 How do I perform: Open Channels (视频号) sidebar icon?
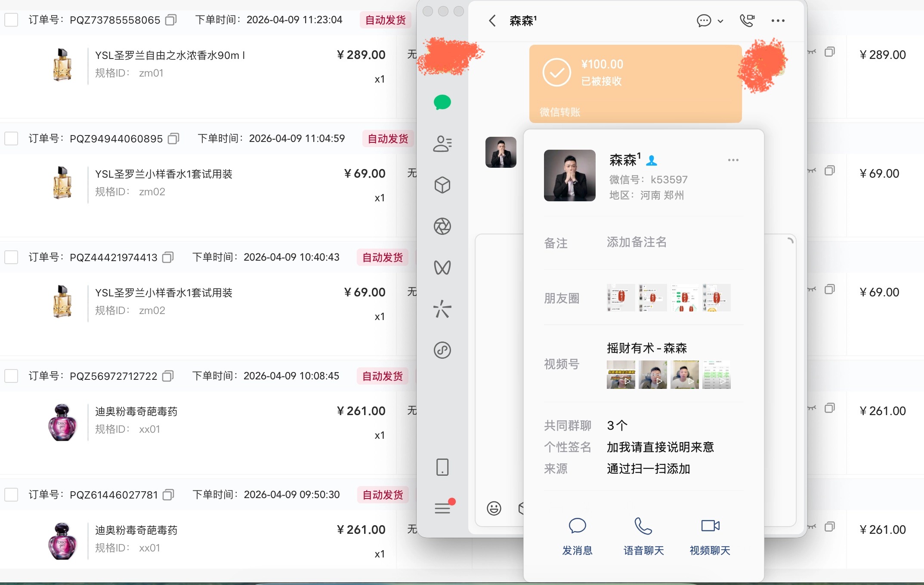pos(442,267)
